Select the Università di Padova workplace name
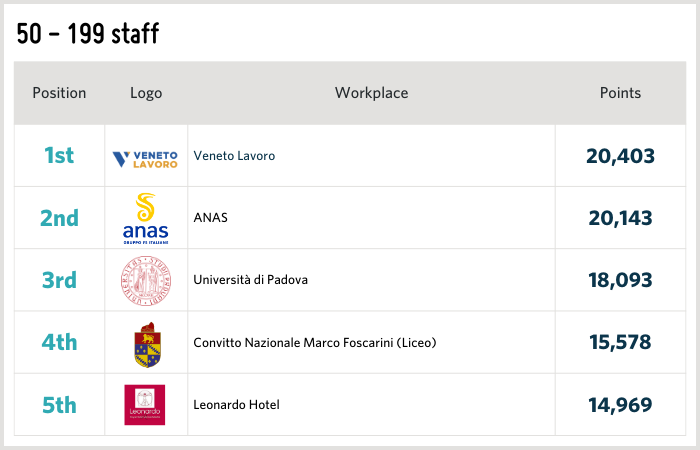700x450 pixels. [x=250, y=280]
